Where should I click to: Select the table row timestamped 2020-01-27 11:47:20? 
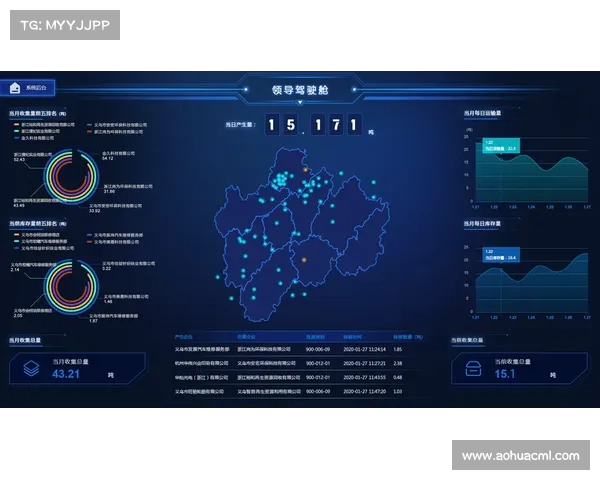click(x=298, y=392)
